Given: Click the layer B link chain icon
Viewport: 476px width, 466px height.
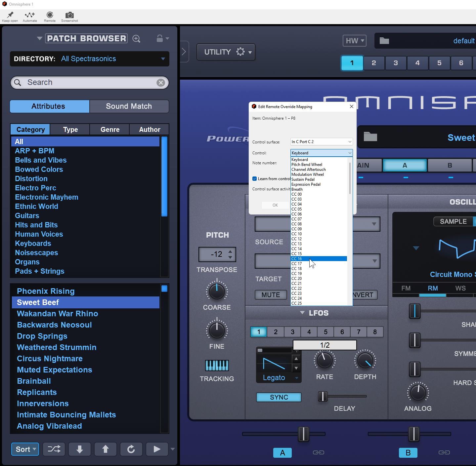Looking at the screenshot, I should pyautogui.click(x=444, y=452).
